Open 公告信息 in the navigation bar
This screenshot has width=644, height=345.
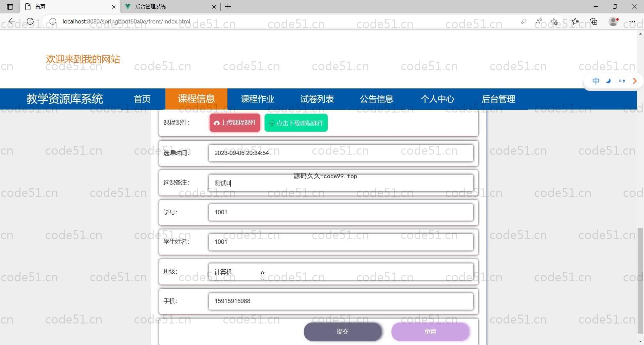tap(376, 99)
